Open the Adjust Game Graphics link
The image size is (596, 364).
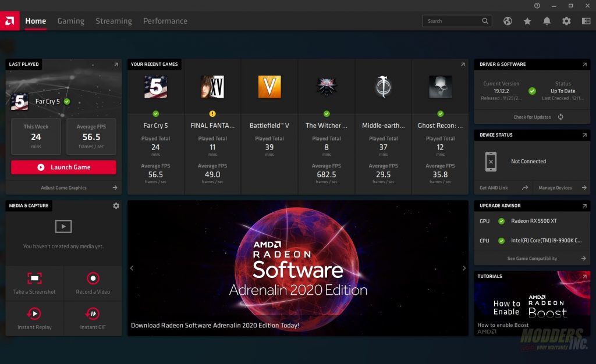(64, 188)
